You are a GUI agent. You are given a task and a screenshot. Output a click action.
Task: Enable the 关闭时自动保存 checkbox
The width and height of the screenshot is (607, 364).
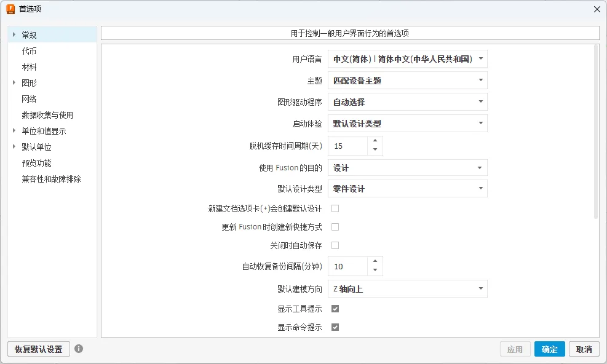335,245
